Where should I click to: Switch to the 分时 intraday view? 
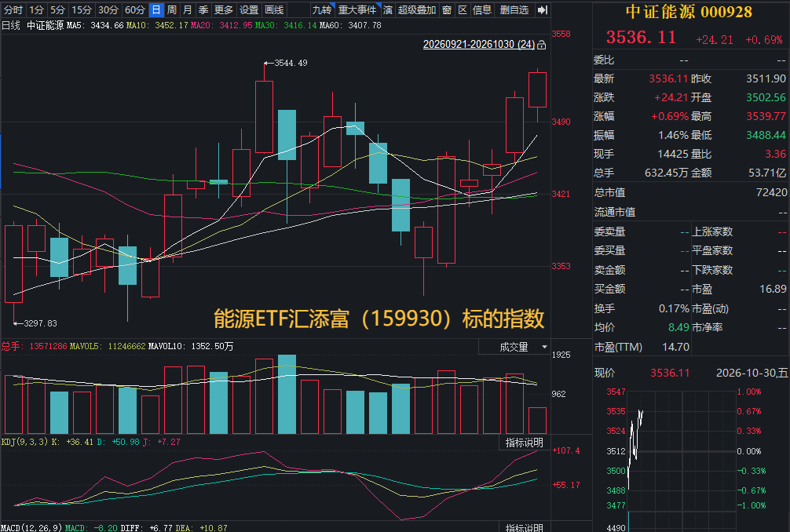pyautogui.click(x=13, y=9)
